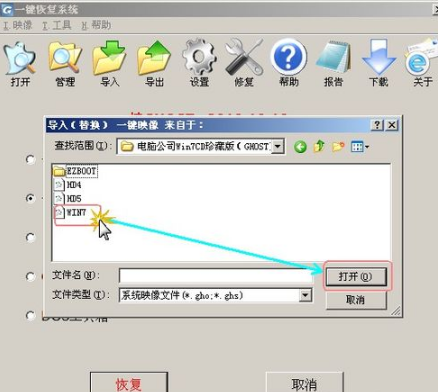This screenshot has width=438, height=392.
Task: Expand the 文件类型 dropdown arrow
Action: point(305,295)
